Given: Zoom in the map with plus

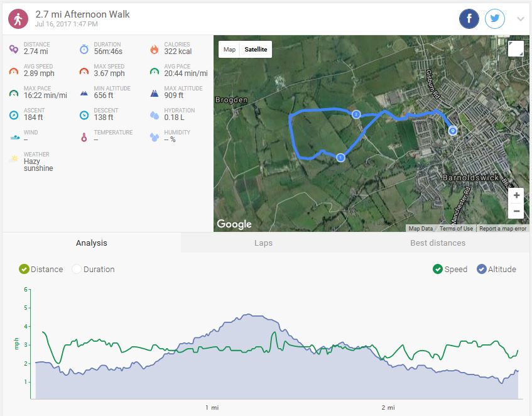Looking at the screenshot, I should 516,195.
